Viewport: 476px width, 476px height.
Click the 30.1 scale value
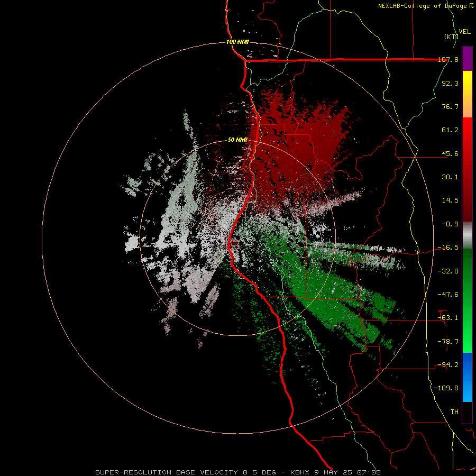(x=450, y=177)
